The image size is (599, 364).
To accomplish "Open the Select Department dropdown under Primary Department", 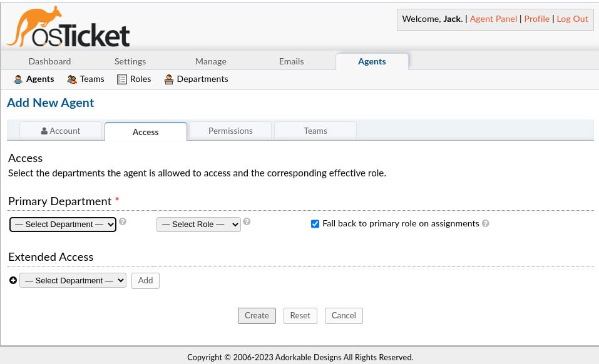I will [63, 224].
